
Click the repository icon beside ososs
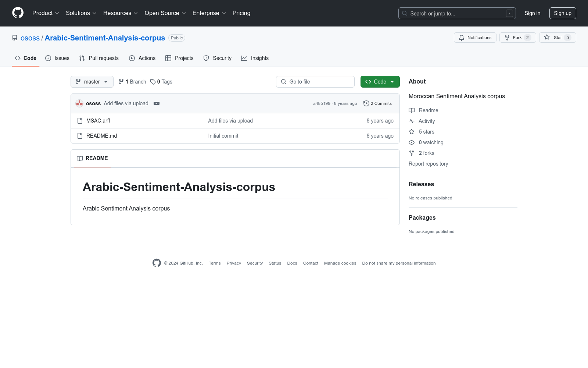click(x=15, y=38)
